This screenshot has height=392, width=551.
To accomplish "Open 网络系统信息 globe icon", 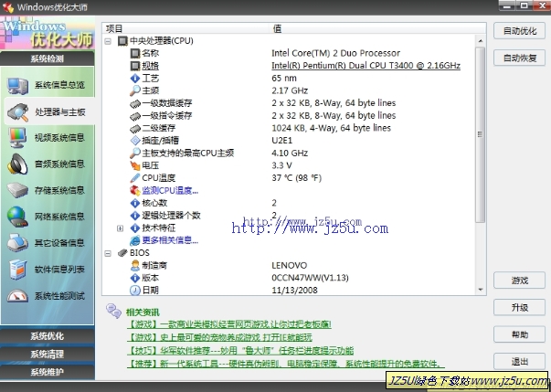I will click(x=17, y=217).
